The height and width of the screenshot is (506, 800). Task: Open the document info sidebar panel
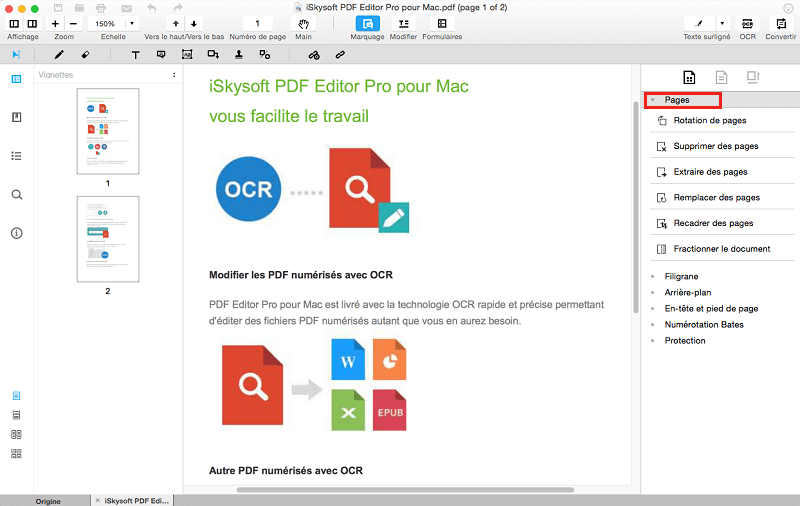coord(16,233)
